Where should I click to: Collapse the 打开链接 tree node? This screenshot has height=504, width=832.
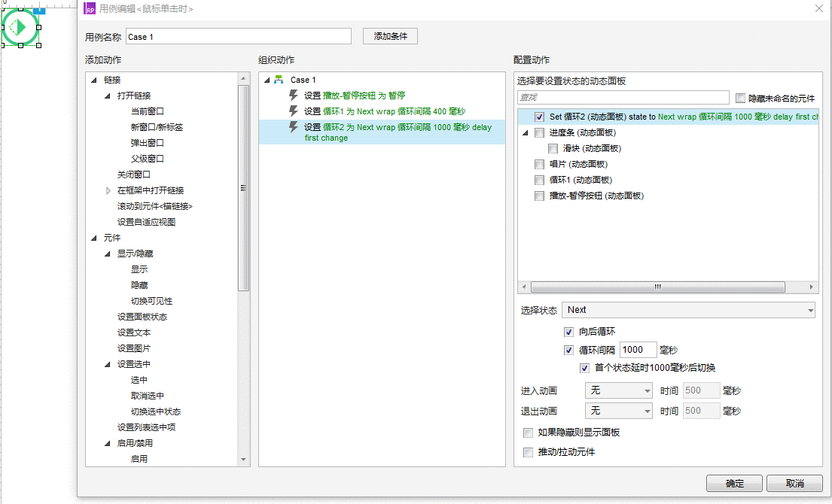107,96
